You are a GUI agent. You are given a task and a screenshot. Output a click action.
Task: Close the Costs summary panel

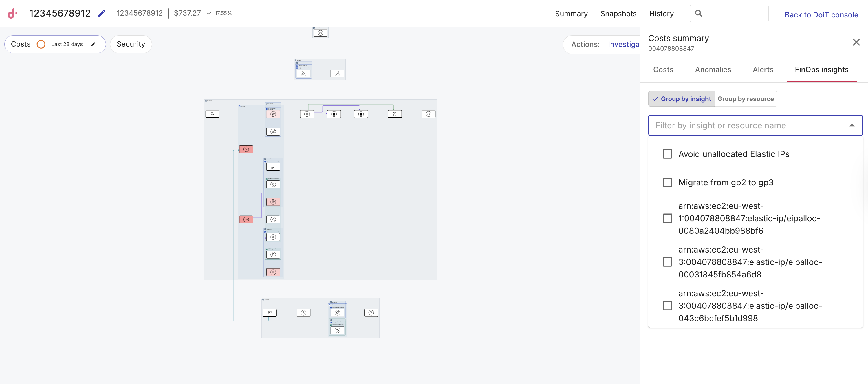click(856, 42)
